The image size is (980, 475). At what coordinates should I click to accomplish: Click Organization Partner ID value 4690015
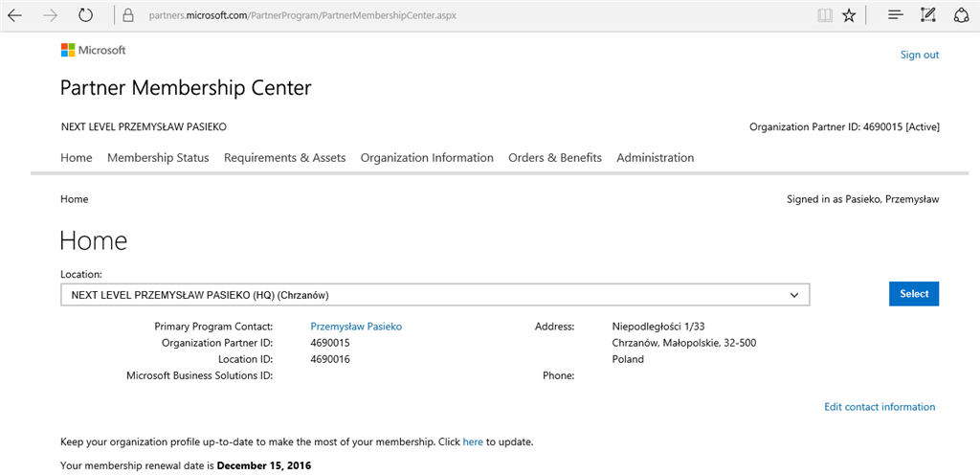tap(330, 343)
